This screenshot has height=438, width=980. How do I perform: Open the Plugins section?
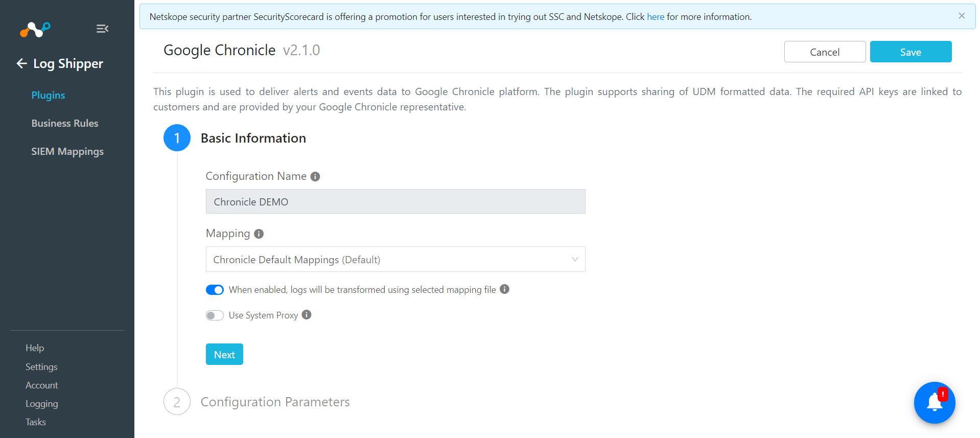48,95
